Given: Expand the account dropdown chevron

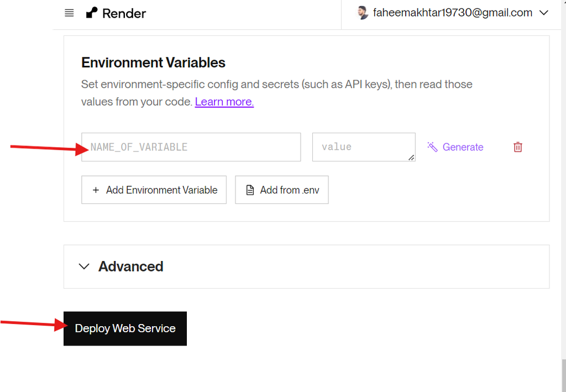Looking at the screenshot, I should [544, 13].
